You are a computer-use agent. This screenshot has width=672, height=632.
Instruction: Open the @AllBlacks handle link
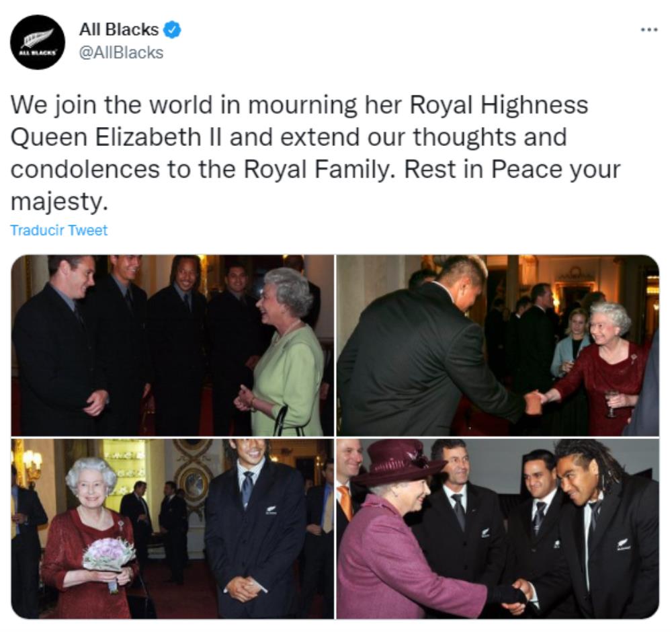pyautogui.click(x=121, y=52)
